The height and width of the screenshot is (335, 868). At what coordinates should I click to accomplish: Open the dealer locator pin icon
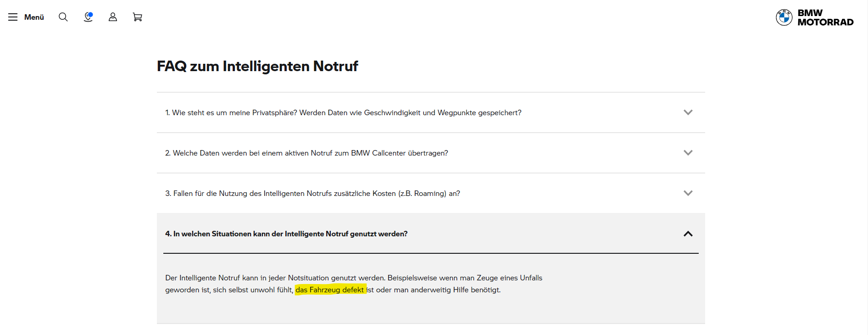88,18
